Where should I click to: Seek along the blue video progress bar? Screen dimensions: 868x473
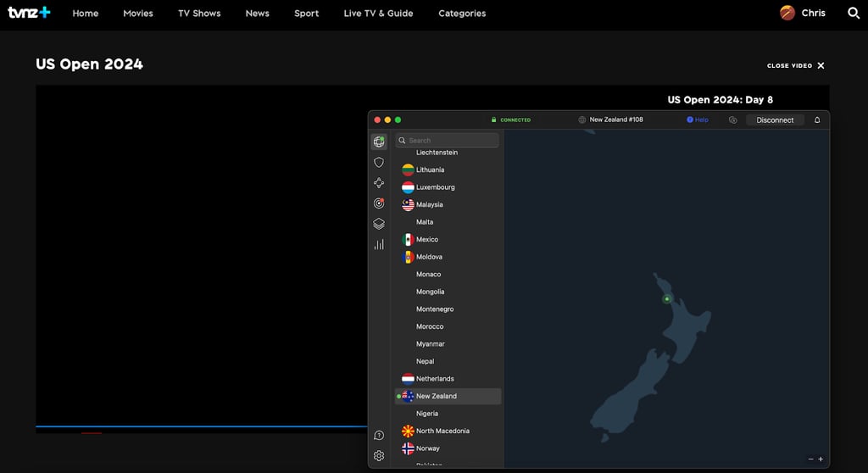(202, 426)
